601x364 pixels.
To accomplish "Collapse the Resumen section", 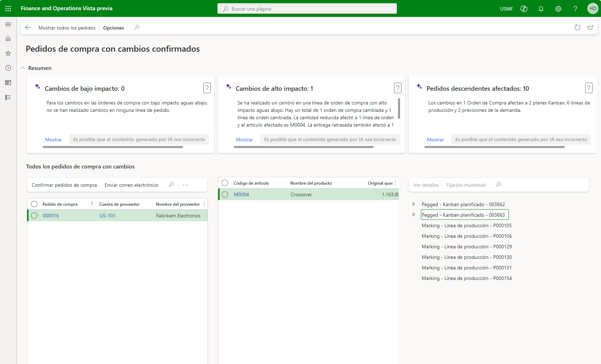I will click(23, 68).
